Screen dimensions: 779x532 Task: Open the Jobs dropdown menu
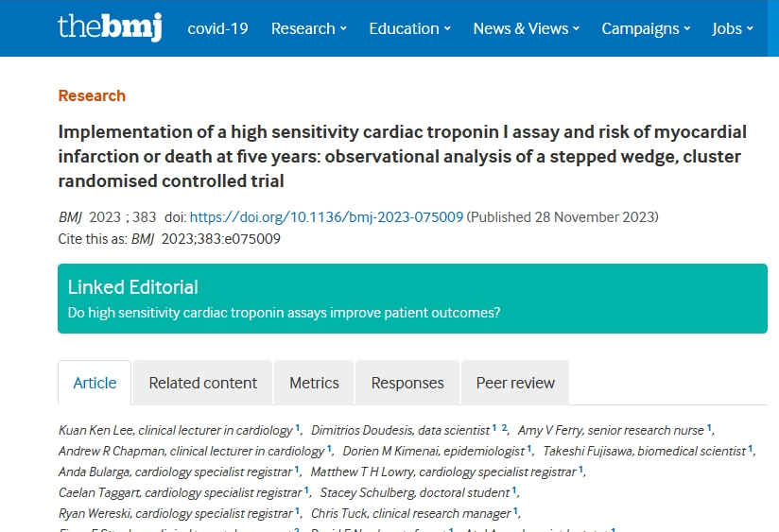[733, 28]
